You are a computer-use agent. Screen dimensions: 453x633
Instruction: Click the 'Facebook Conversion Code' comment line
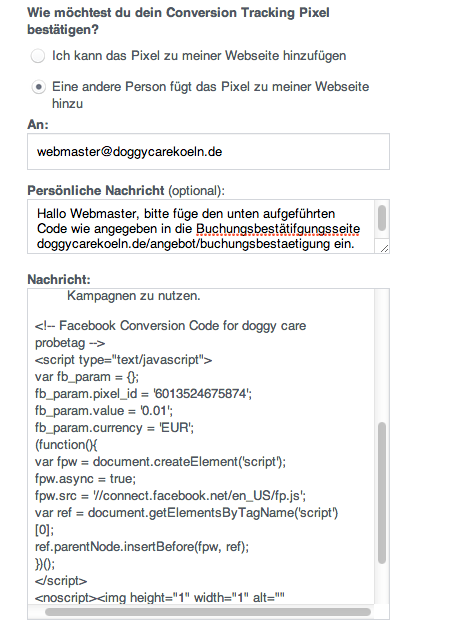(x=170, y=326)
